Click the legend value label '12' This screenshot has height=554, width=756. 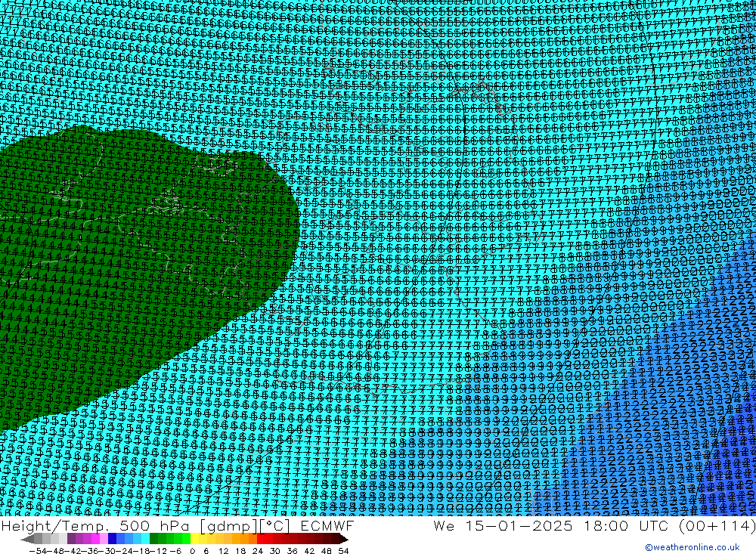click(x=224, y=551)
